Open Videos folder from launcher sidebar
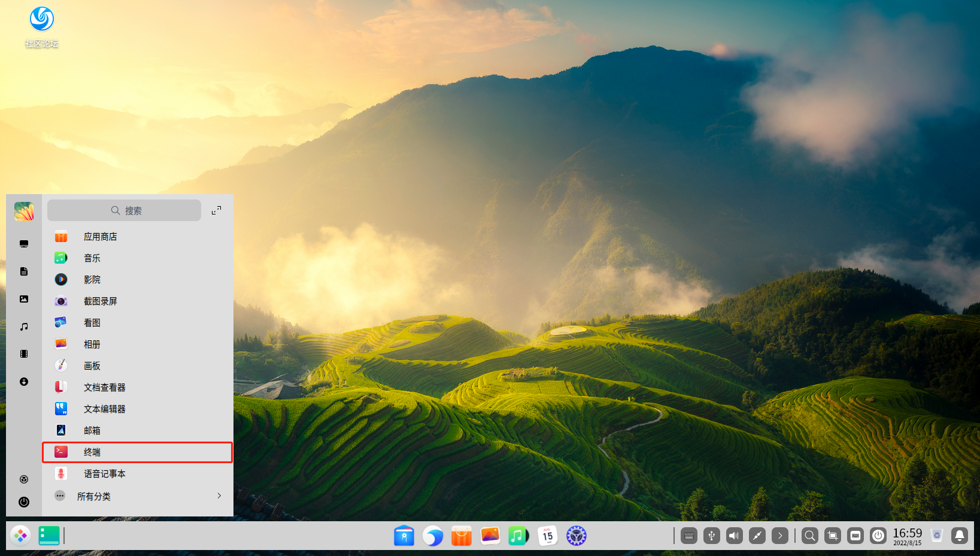 [24, 354]
